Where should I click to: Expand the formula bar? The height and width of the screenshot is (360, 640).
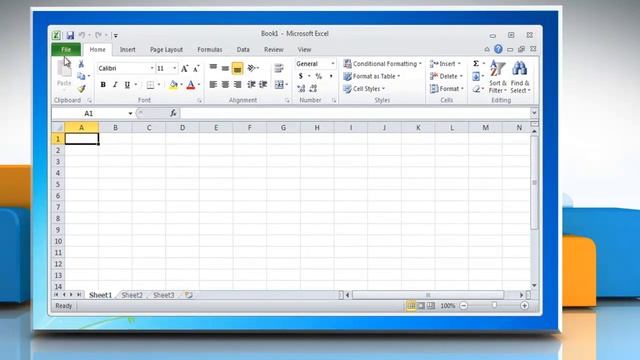coord(534,113)
